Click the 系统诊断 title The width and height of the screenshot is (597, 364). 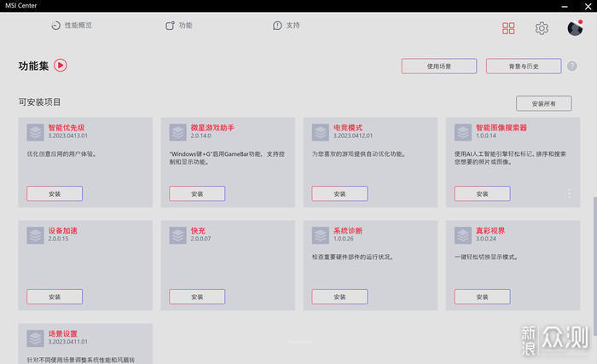point(348,231)
